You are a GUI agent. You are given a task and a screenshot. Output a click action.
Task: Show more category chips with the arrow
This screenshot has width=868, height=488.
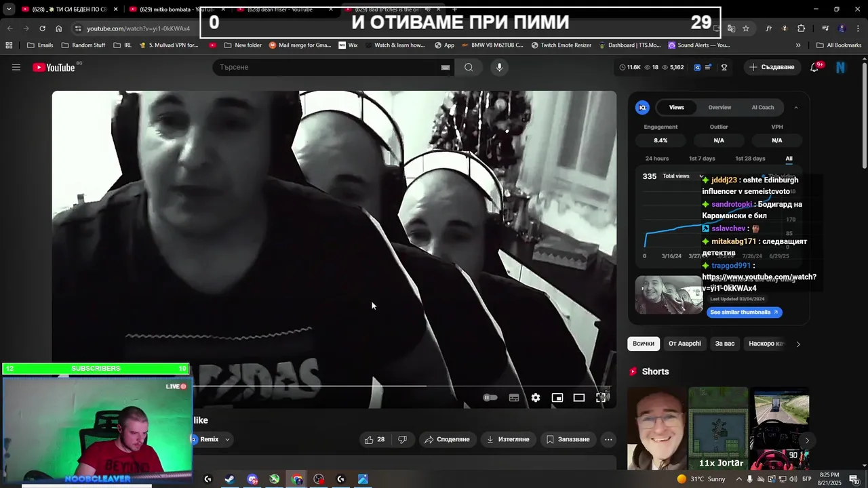797,344
